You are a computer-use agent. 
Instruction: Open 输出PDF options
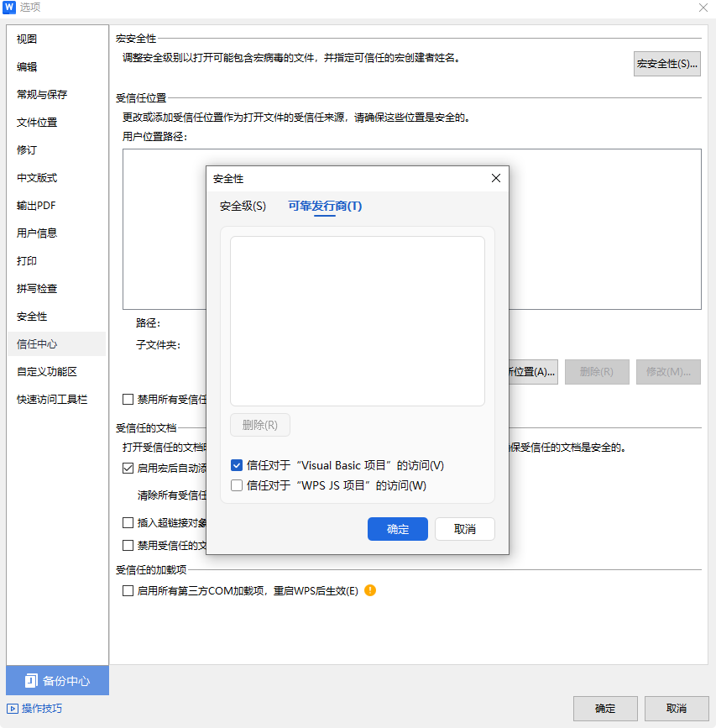(56, 205)
